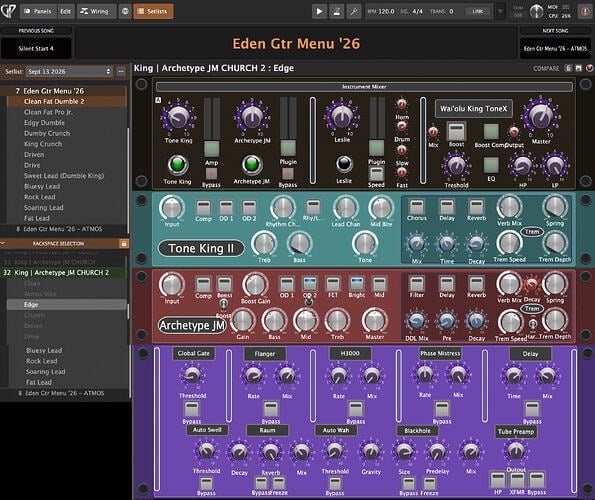Click the Global Gate Threshold knob
Screen dimensions: 595x500
pos(192,375)
